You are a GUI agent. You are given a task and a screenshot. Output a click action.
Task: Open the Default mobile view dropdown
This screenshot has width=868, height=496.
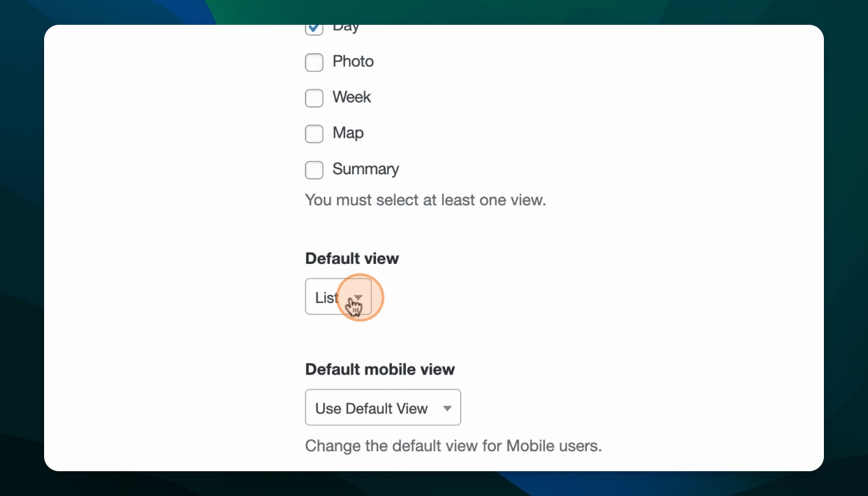382,408
